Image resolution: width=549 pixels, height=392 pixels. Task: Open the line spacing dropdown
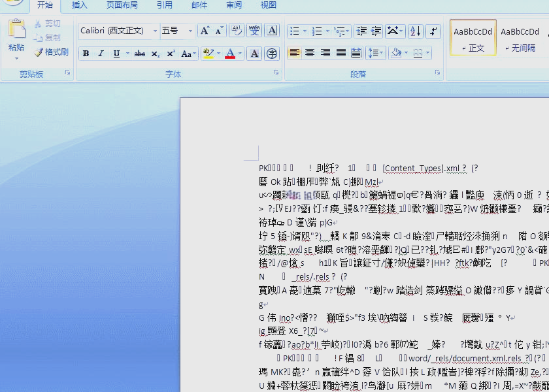tap(375, 52)
